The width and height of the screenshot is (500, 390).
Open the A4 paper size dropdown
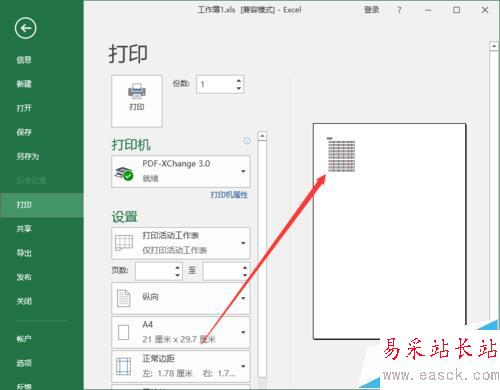click(x=181, y=332)
